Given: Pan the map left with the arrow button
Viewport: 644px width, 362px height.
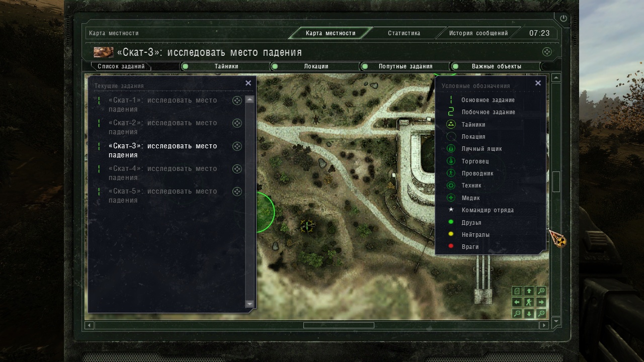Looking at the screenshot, I should 517,302.
